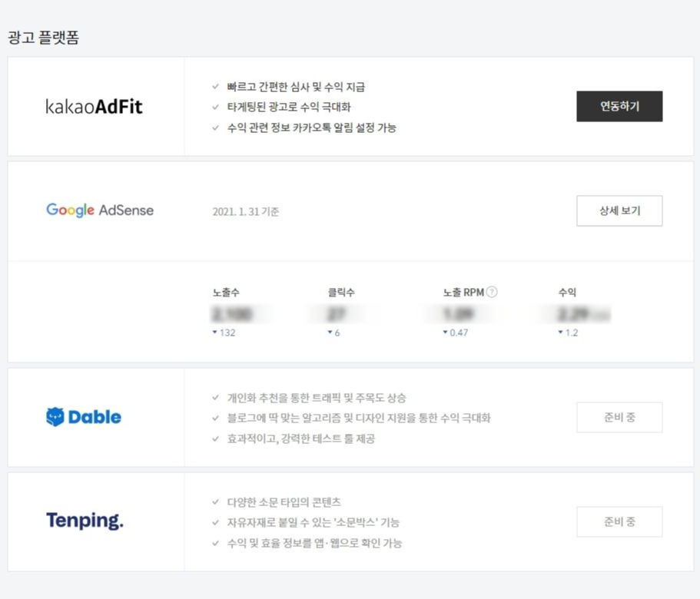Image resolution: width=700 pixels, height=599 pixels.
Task: Click the Dable logo
Action: pos(84,417)
